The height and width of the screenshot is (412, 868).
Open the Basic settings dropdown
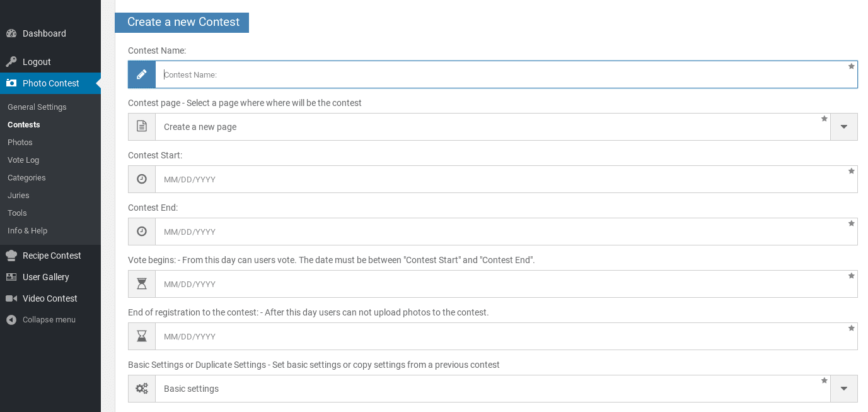click(x=843, y=388)
